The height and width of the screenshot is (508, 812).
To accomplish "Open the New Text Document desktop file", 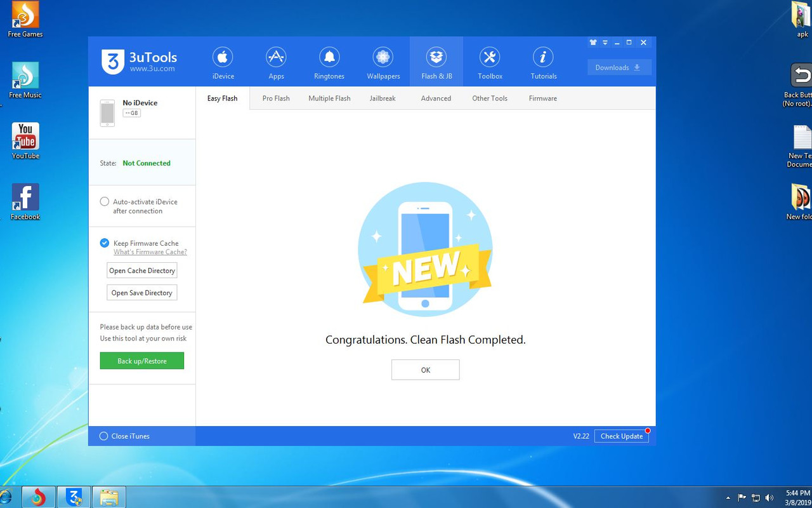I will (x=801, y=146).
